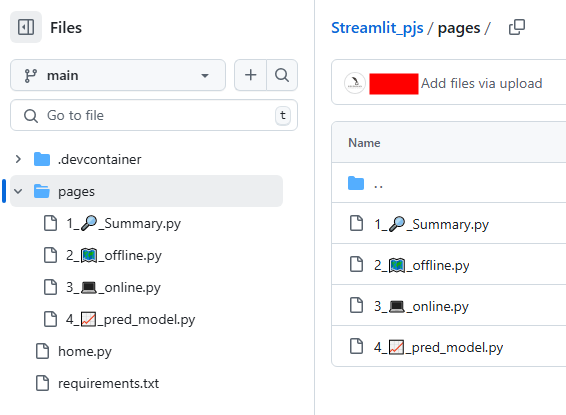The height and width of the screenshot is (415, 566).
Task: Open home.py in file tree
Action: 85,351
